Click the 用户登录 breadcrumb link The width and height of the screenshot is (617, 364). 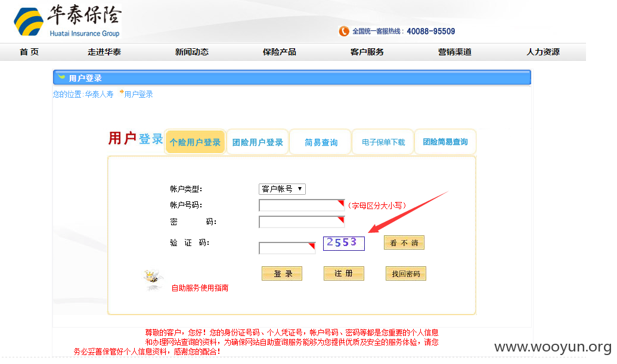[138, 94]
